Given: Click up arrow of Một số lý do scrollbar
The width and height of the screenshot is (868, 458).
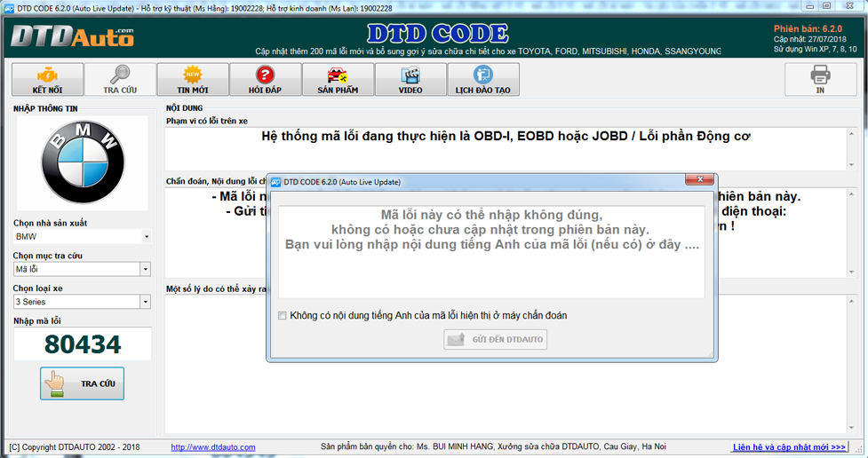Looking at the screenshot, I should [x=851, y=301].
